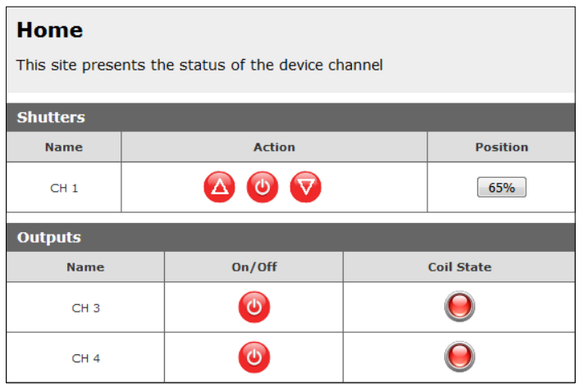Click the CH 3 output name cell
The width and height of the screenshot is (584, 392).
click(85, 308)
